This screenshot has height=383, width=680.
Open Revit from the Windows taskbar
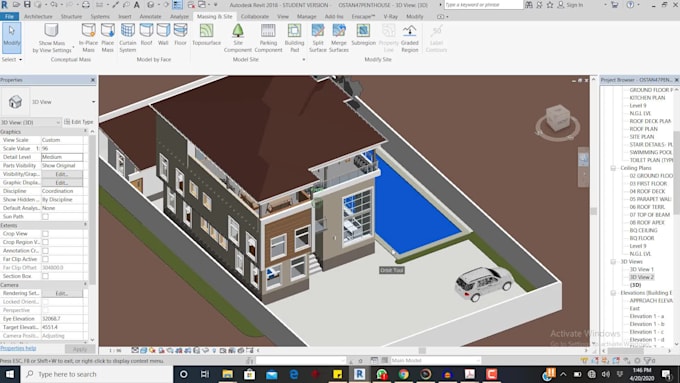click(359, 374)
